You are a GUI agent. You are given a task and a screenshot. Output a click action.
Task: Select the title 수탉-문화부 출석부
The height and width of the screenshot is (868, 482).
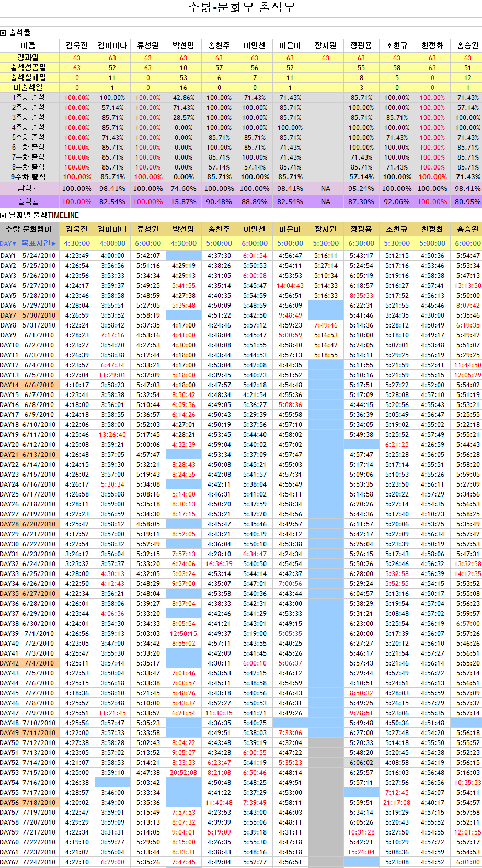[242, 7]
